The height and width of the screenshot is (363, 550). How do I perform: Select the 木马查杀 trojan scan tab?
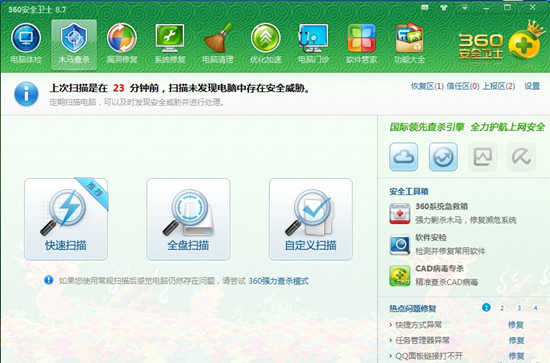tap(74, 44)
